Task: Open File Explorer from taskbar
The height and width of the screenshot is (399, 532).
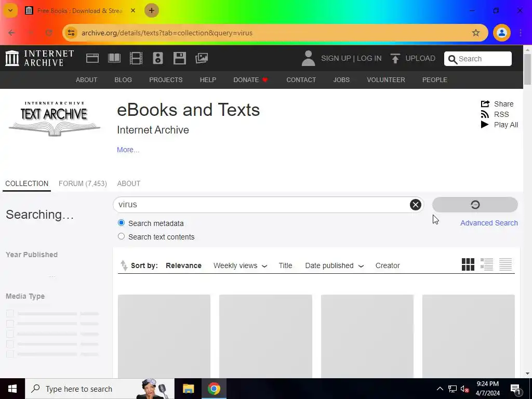Action: pyautogui.click(x=188, y=389)
